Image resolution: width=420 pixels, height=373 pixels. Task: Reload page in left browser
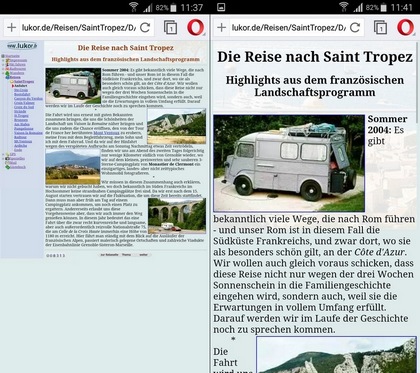pos(145,27)
